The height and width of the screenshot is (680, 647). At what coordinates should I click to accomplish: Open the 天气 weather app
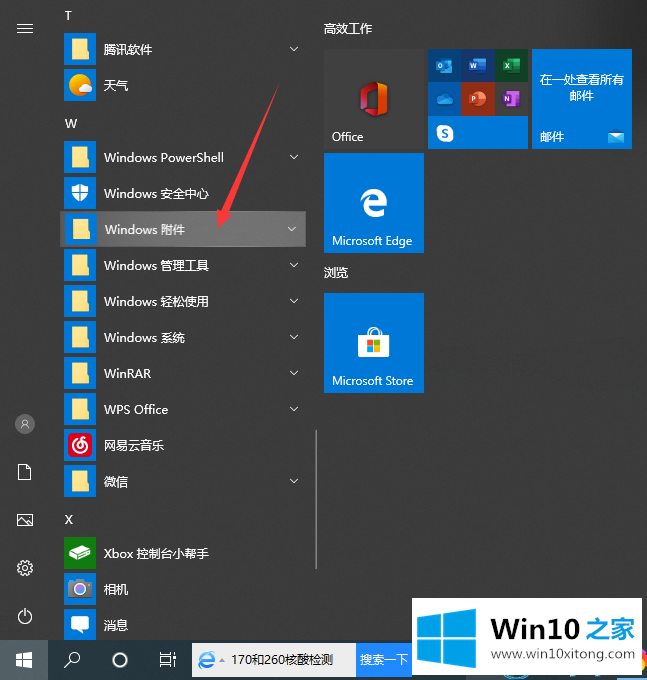coord(184,85)
